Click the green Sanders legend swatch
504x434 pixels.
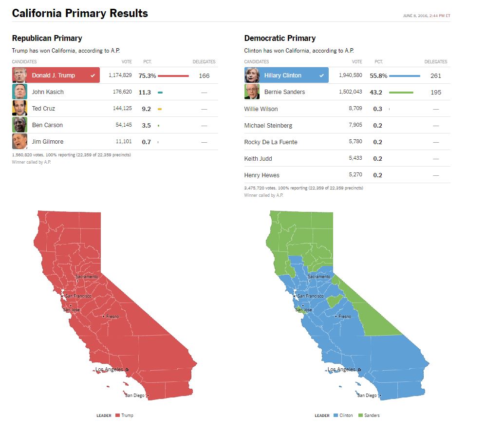pos(361,415)
